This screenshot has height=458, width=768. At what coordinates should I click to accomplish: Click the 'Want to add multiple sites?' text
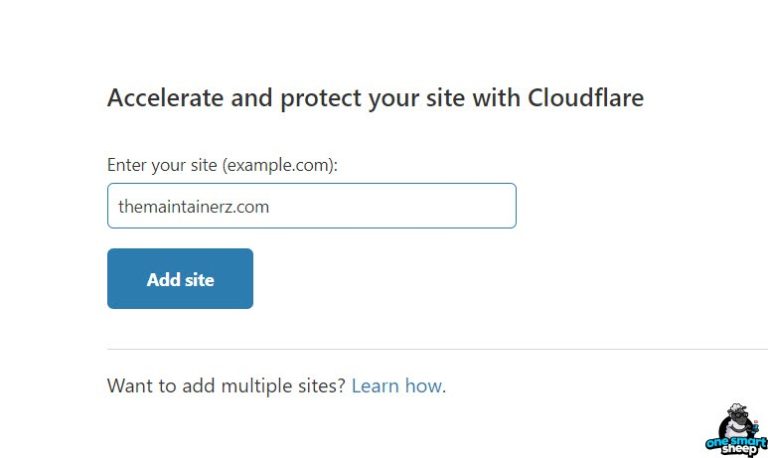227,386
